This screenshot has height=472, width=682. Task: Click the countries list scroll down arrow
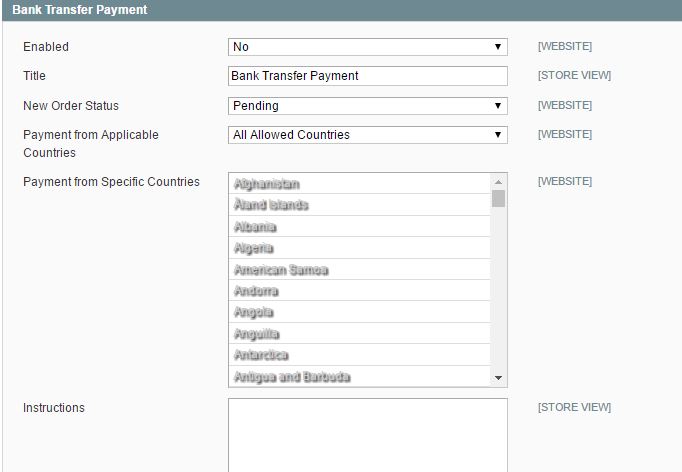[x=498, y=378]
